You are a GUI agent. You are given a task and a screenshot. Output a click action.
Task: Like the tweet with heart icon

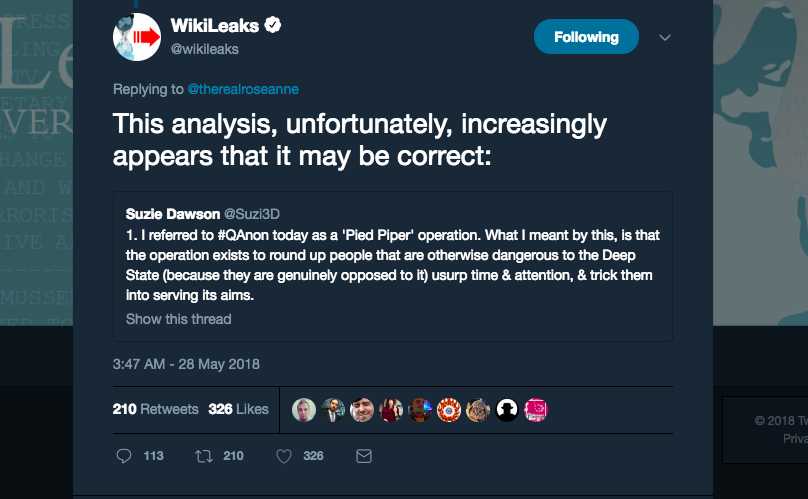[284, 456]
